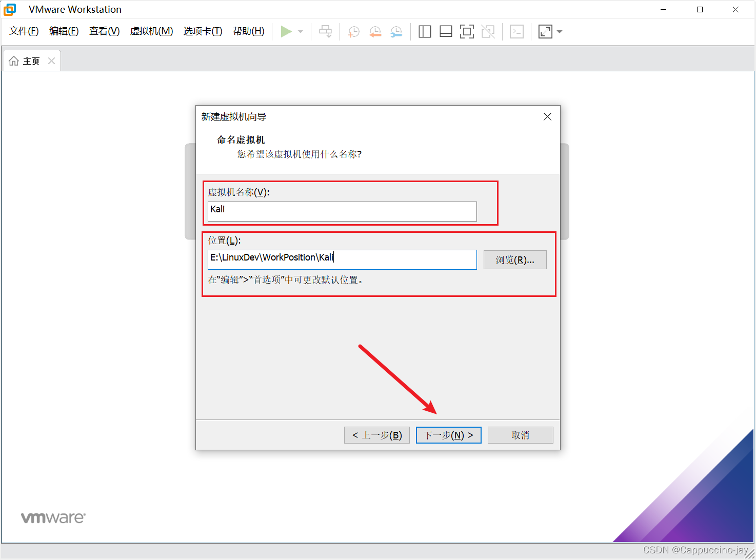Screen dimensions: 756x560
Task: Click the 位置(L): label
Action: coord(224,241)
